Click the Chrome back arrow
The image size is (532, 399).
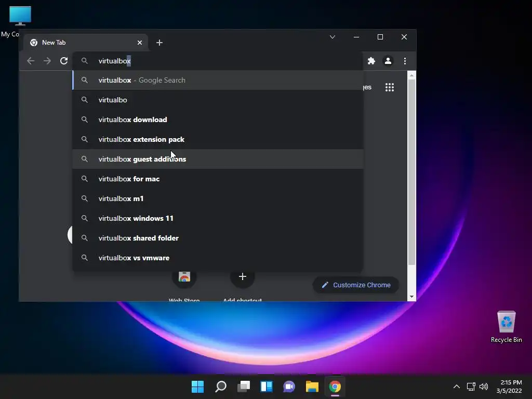[31, 61]
